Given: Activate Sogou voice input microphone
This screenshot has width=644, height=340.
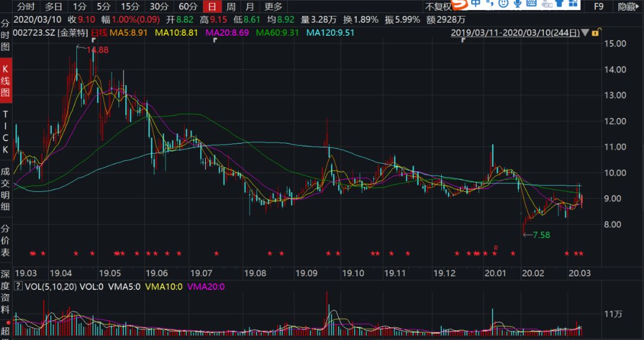Looking at the screenshot, I should pos(518,4).
